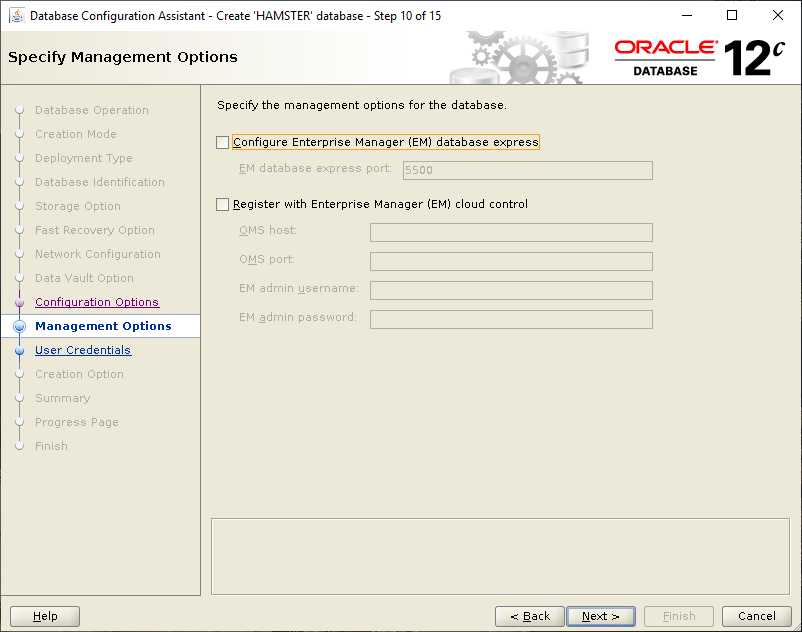The image size is (802, 632).
Task: Click the 'Creation Mode' step label
Action: pos(76,134)
